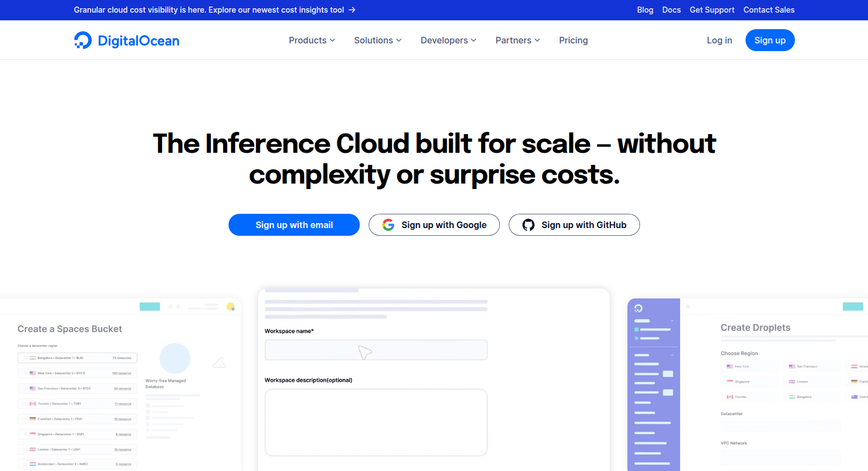The width and height of the screenshot is (868, 471).
Task: Click the New York Datacenter 3 NYC3 row
Action: coord(77,373)
